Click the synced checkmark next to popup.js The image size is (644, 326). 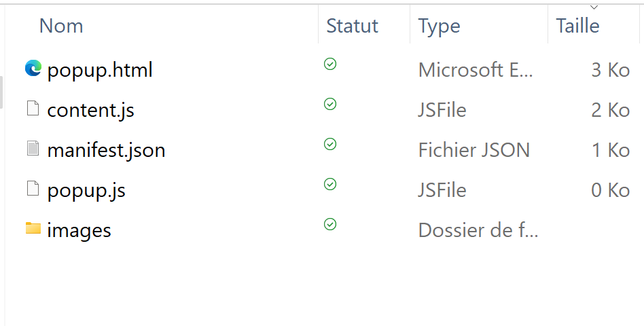click(x=330, y=184)
